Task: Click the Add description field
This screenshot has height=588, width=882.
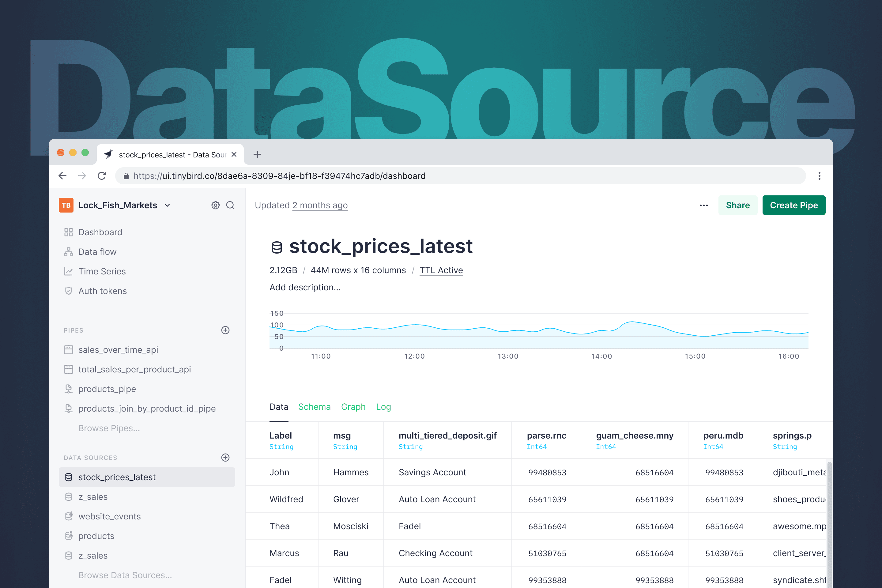Action: click(305, 287)
